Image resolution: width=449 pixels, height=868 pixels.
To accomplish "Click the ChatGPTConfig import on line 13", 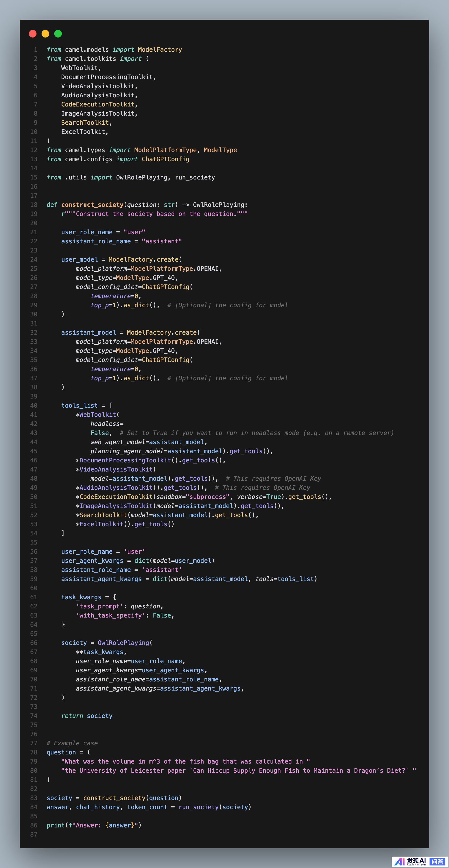I will click(x=165, y=159).
